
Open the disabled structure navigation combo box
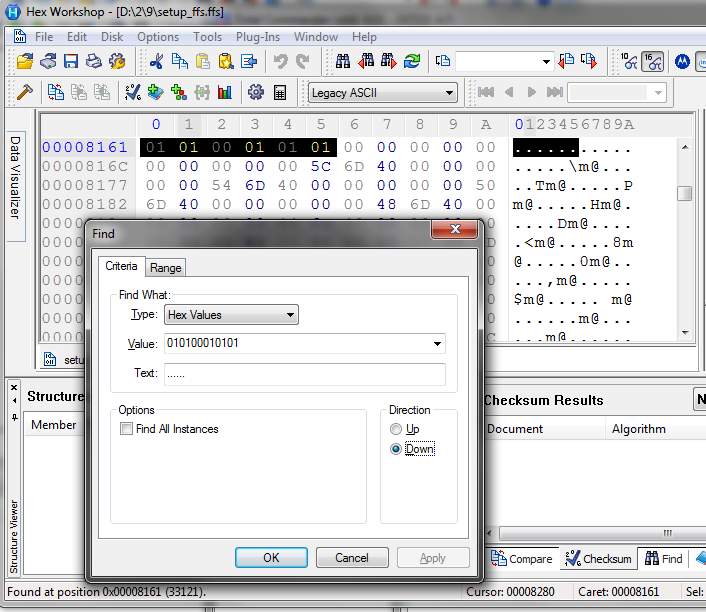click(616, 92)
